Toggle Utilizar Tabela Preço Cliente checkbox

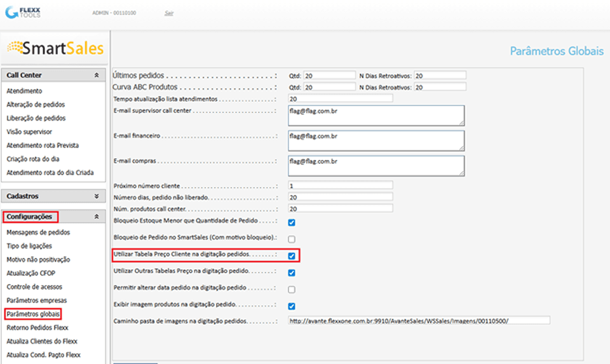pos(292,256)
